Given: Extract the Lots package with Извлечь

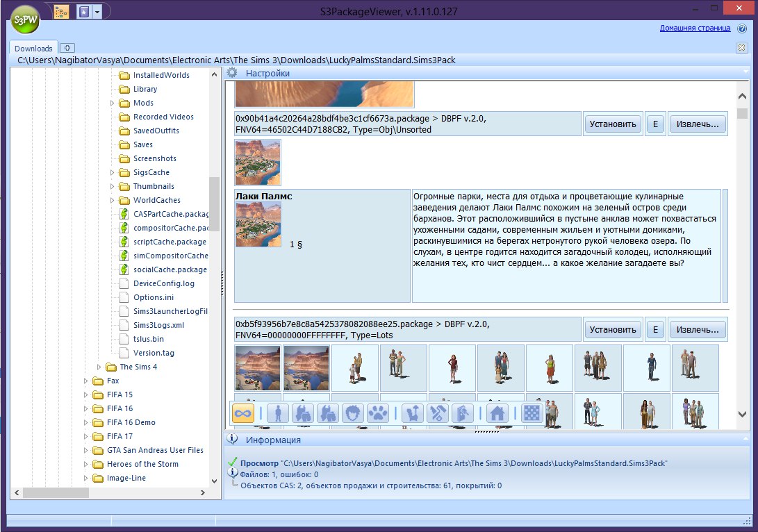Looking at the screenshot, I should pyautogui.click(x=697, y=329).
